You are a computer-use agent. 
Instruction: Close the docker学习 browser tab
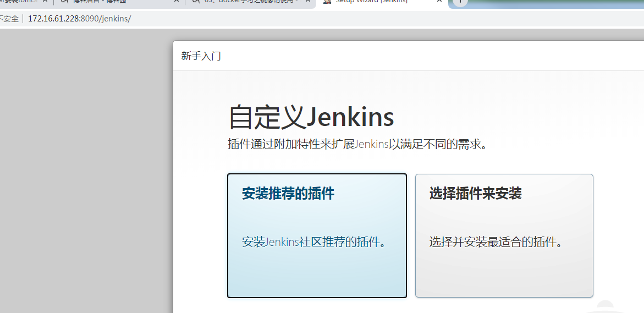(307, 2)
